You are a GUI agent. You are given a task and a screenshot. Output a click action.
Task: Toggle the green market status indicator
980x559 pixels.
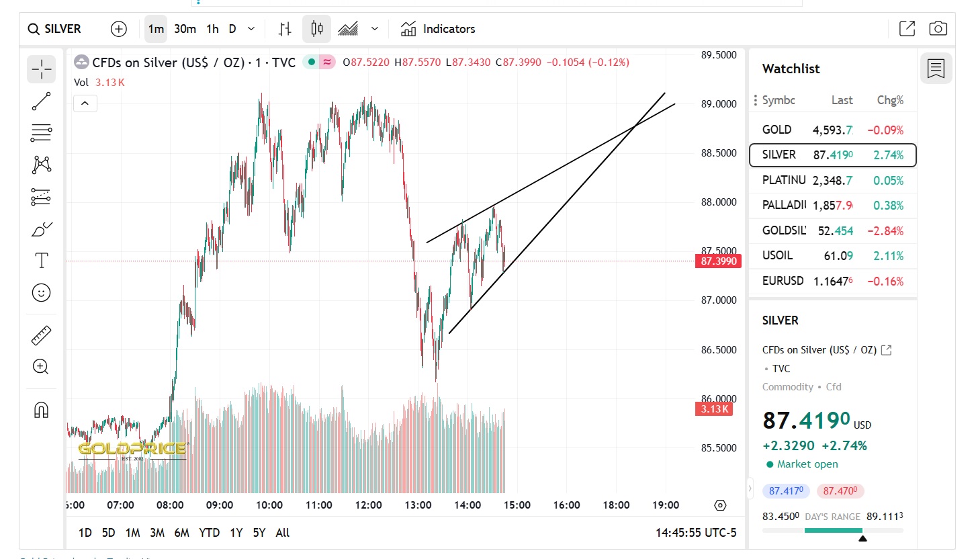point(312,62)
